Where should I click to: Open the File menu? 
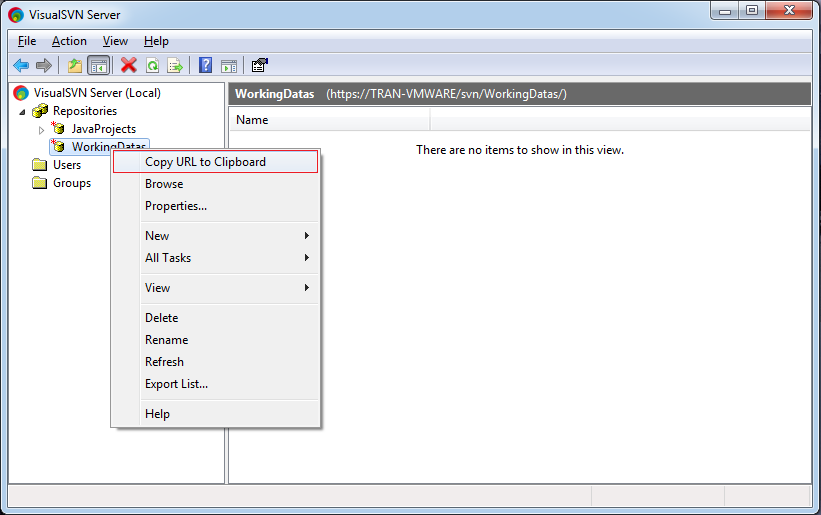tap(27, 41)
